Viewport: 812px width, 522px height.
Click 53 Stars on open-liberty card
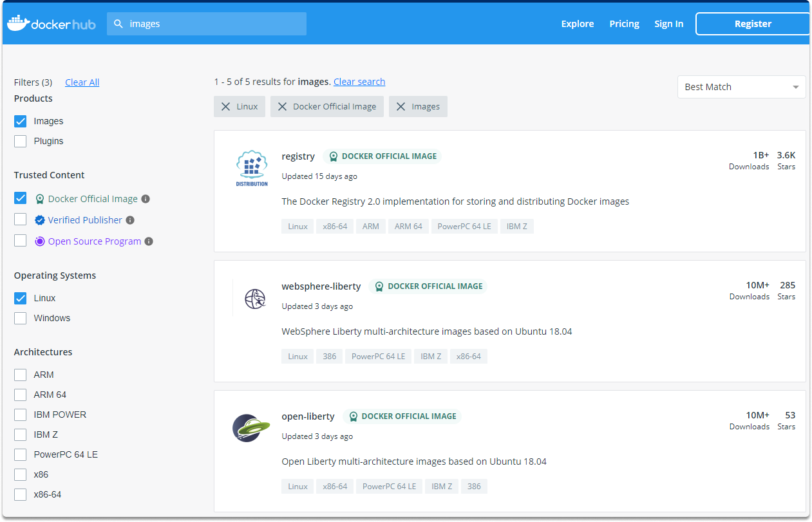click(x=787, y=420)
